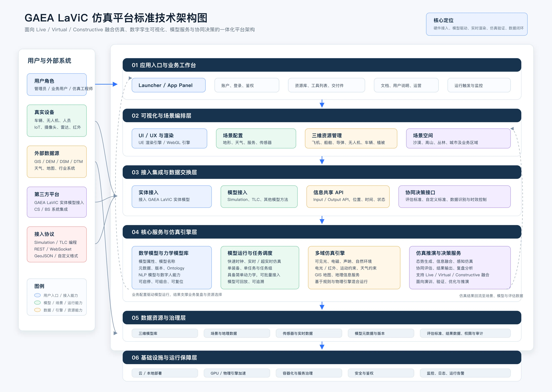552x392 pixels.
Task: Click the 文档、用户说明、运营 box
Action: point(406,85)
